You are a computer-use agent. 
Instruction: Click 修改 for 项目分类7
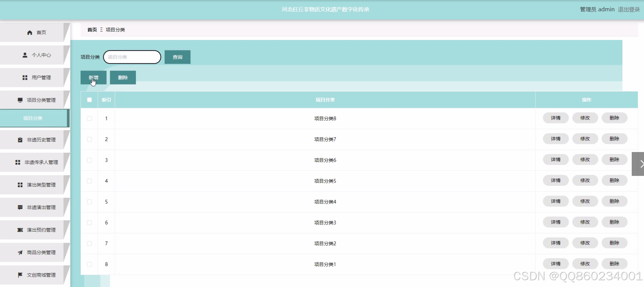585,139
